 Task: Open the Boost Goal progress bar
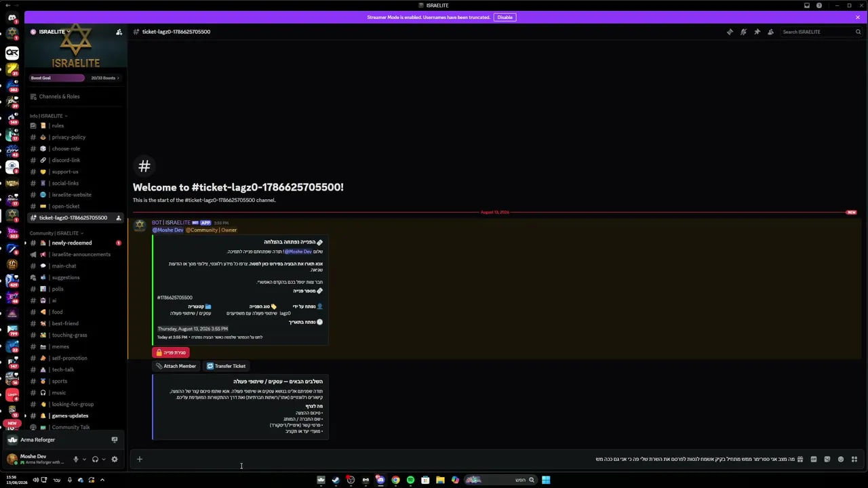pos(75,78)
